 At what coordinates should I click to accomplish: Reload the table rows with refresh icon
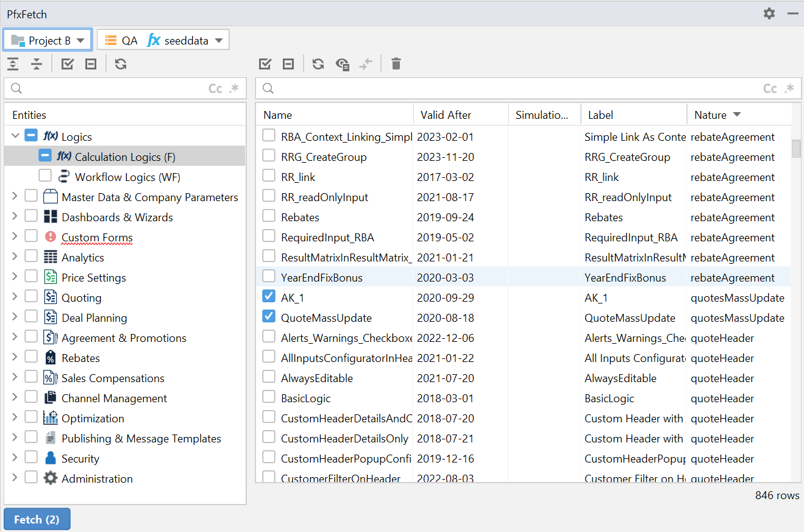coord(318,64)
